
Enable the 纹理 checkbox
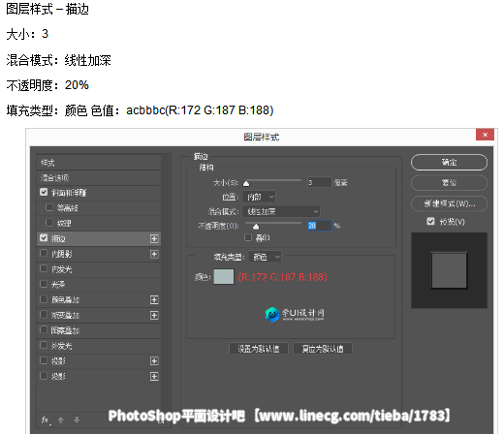[x=49, y=223]
